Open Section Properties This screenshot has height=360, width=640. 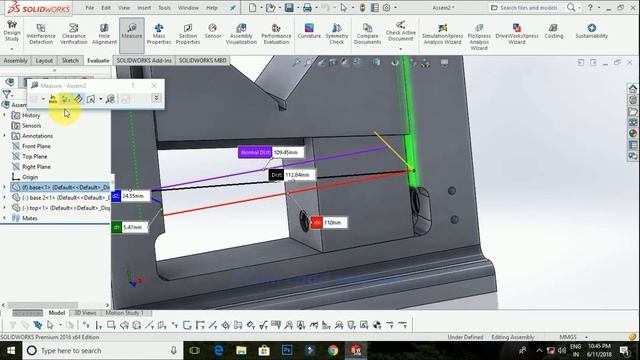188,34
